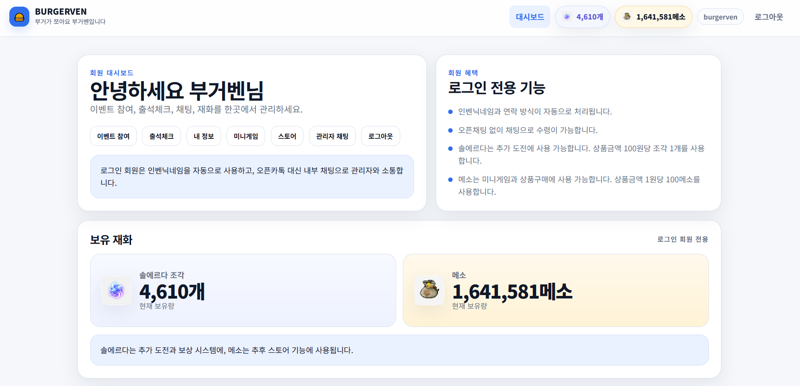The image size is (800, 386).
Task: Click the BURGERVEN site title
Action: coord(61,12)
